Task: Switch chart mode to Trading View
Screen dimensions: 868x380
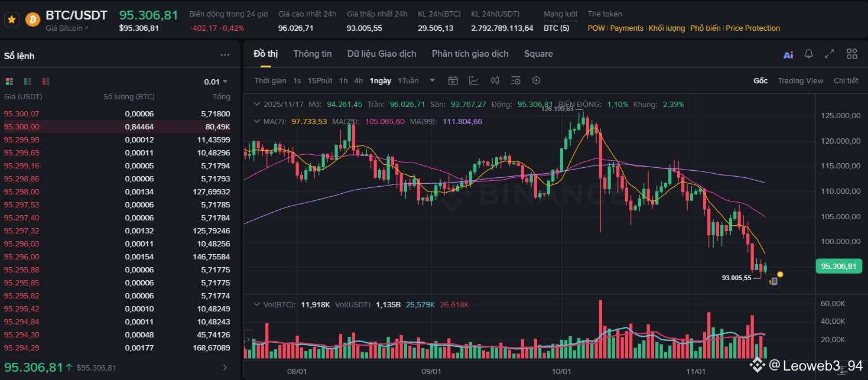Action: pos(801,81)
